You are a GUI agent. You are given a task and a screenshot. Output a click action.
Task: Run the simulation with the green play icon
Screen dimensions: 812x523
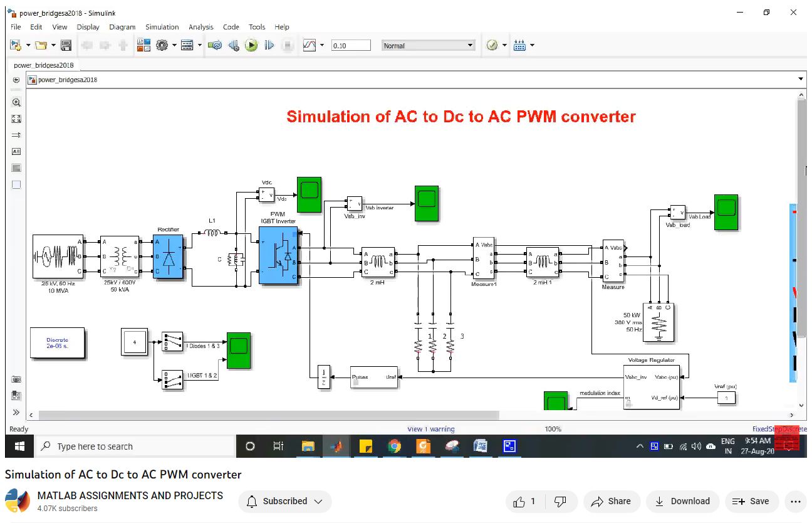coord(251,45)
